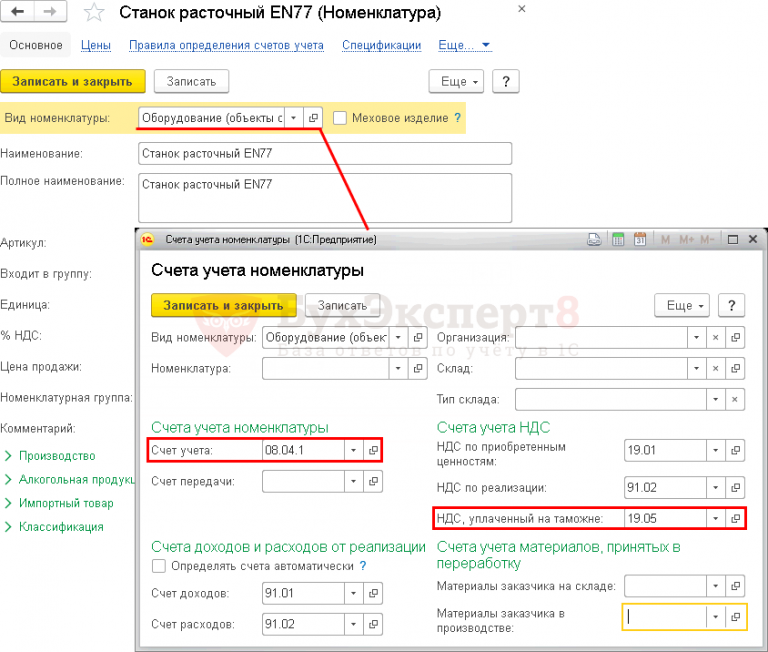Expand НДС, уплаченный на таможне dropdown
768x652 pixels.
(716, 518)
